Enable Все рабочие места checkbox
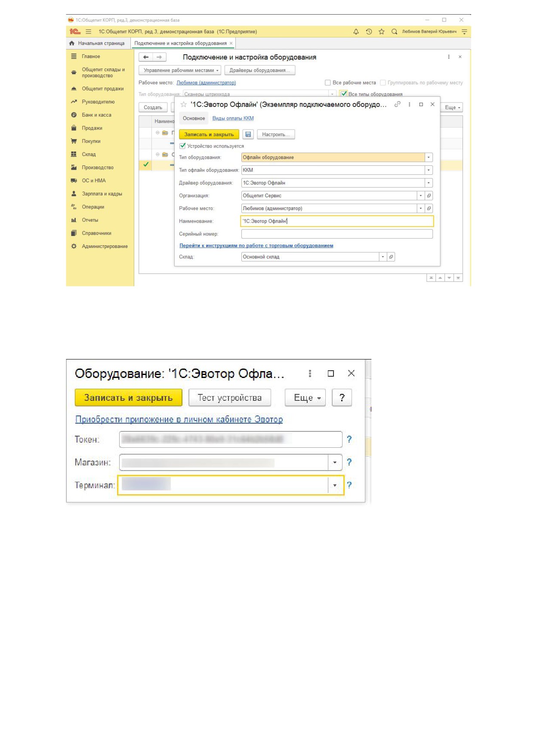This screenshot has height=756, width=534. click(x=327, y=83)
